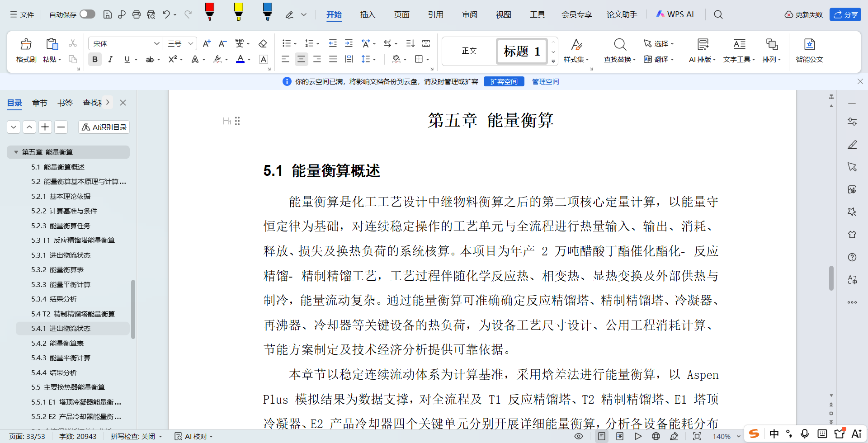Viewport: 868px width, 443px height.
Task: Click the sort icon in paragraph group
Action: pos(410,43)
